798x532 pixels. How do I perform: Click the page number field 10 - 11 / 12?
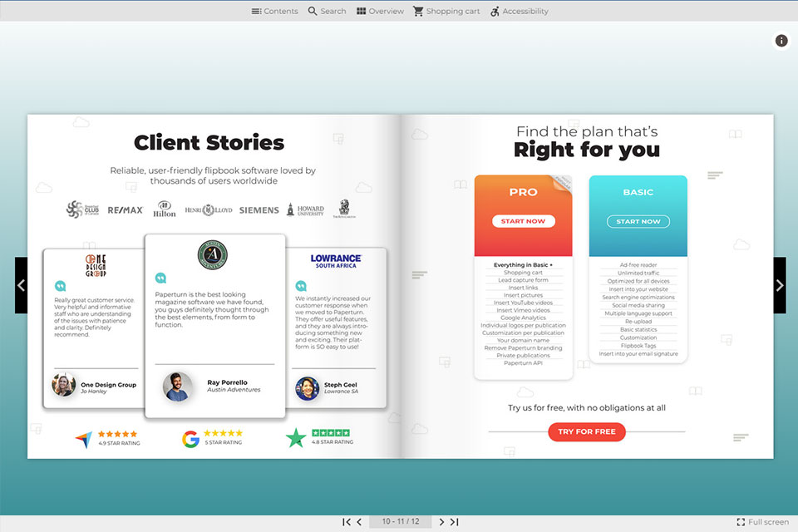tap(401, 522)
